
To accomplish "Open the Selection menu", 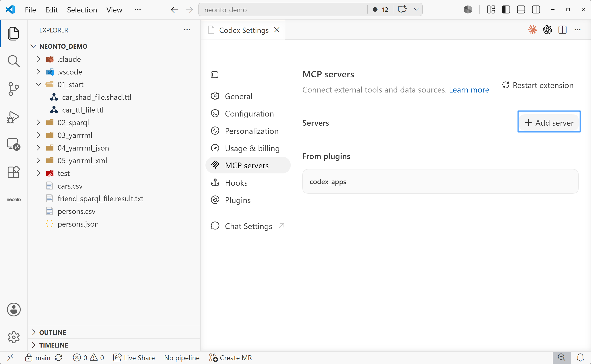I will [82, 10].
